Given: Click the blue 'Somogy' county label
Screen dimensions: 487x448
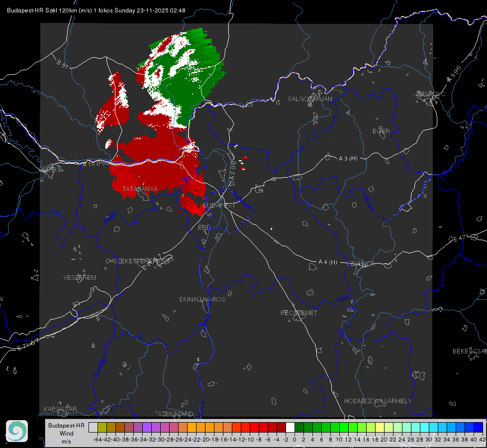Looking at the screenshot, I should point(99,367).
